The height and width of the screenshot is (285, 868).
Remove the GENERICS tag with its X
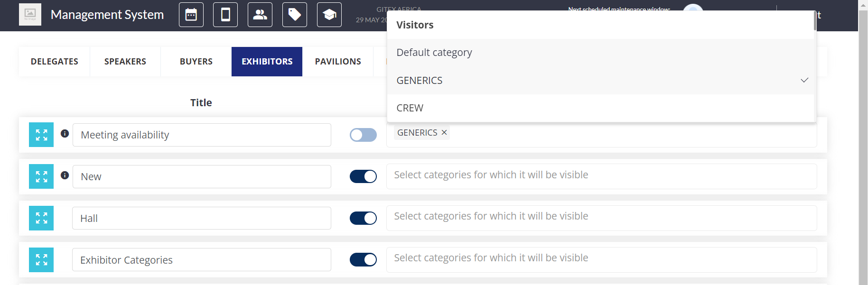(444, 133)
